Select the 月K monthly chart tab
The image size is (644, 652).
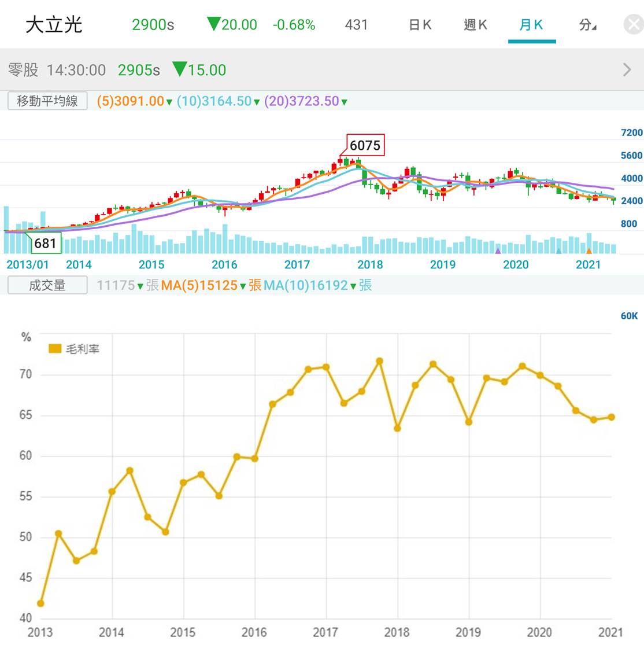tap(531, 25)
